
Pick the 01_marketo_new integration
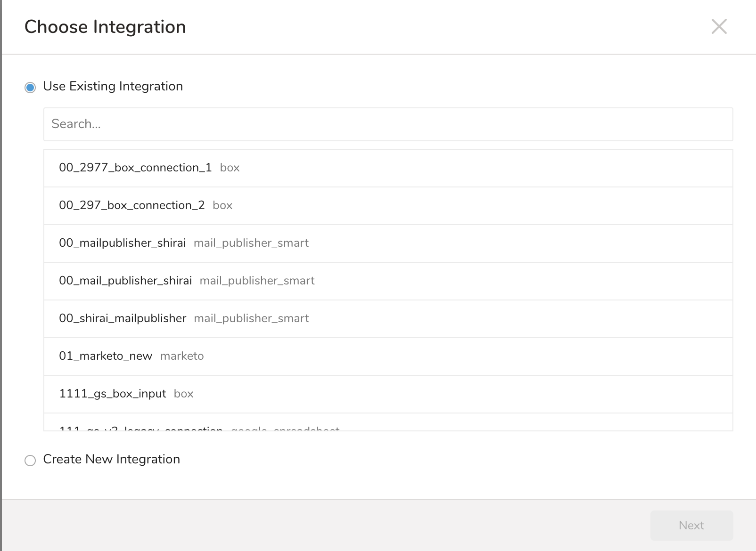click(x=106, y=357)
